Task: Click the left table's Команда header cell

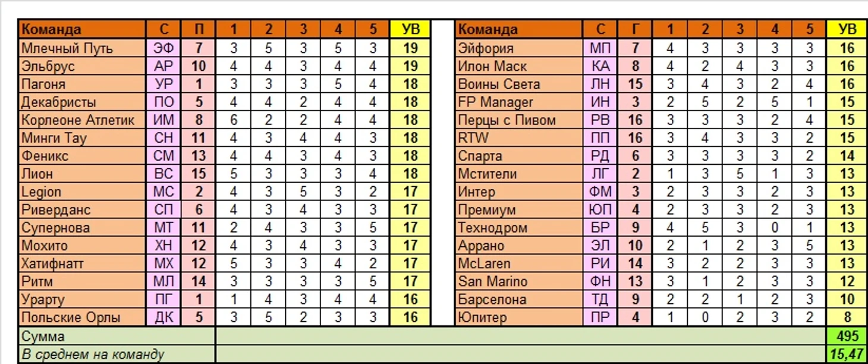Action: [82, 29]
